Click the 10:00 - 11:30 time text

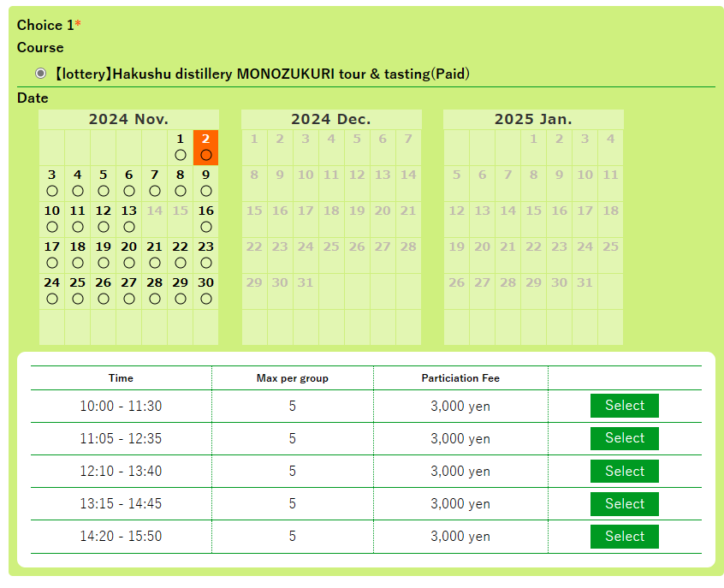[x=121, y=406]
